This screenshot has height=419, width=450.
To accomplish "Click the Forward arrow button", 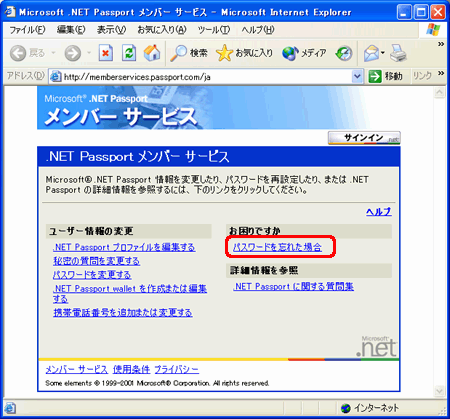I will coord(73,53).
